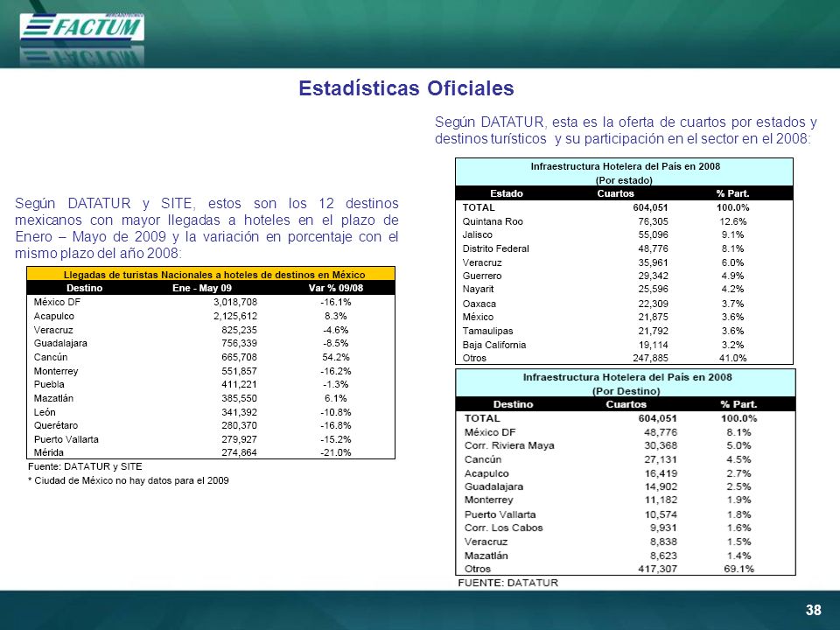Screen dimensions: 840x630
Task: Select the Querétaro row label
Action: click(56, 425)
